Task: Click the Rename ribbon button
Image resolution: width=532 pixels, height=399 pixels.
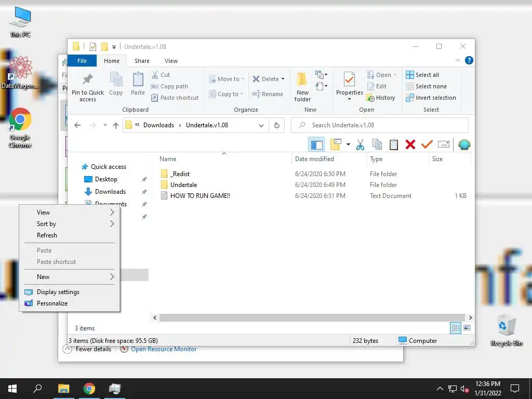Action: [268, 94]
